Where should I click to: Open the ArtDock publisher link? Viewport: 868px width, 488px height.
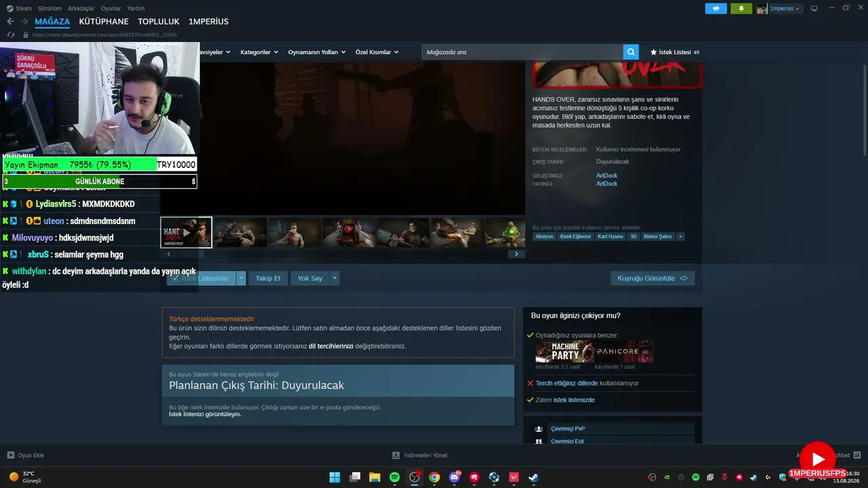(607, 184)
